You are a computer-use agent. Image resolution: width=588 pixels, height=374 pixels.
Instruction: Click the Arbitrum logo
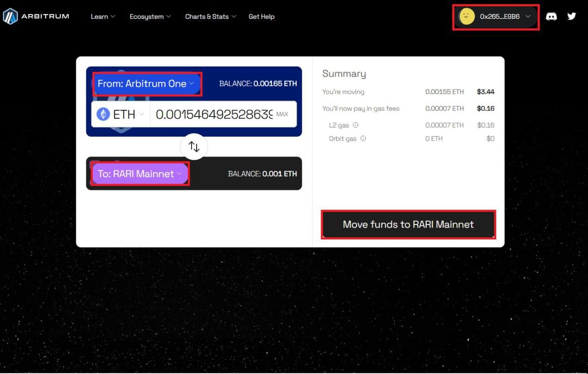(x=36, y=17)
